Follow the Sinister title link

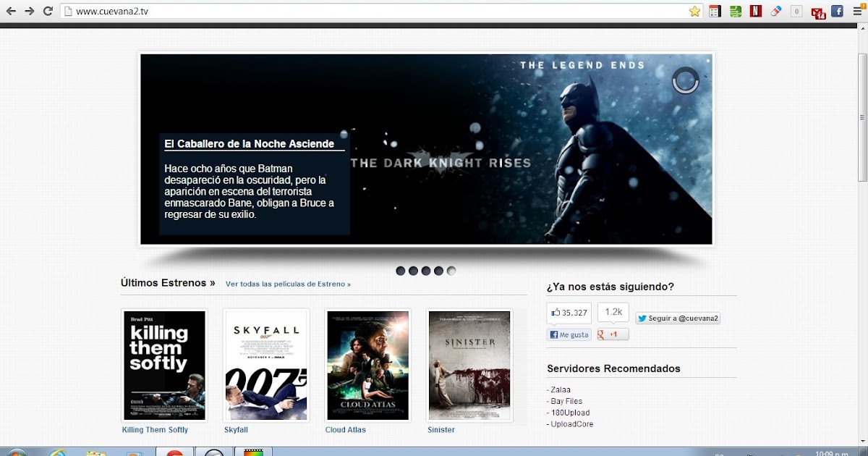pyautogui.click(x=441, y=430)
